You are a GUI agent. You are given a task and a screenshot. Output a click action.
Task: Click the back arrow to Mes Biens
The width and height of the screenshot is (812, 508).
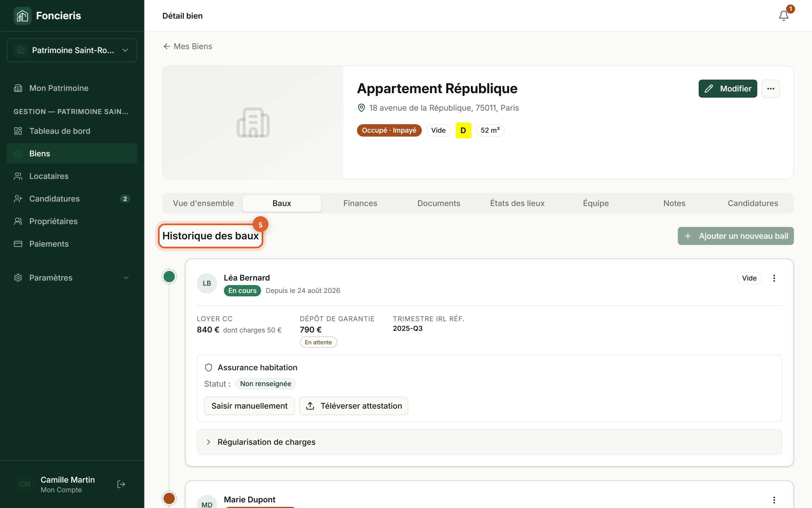click(x=166, y=46)
